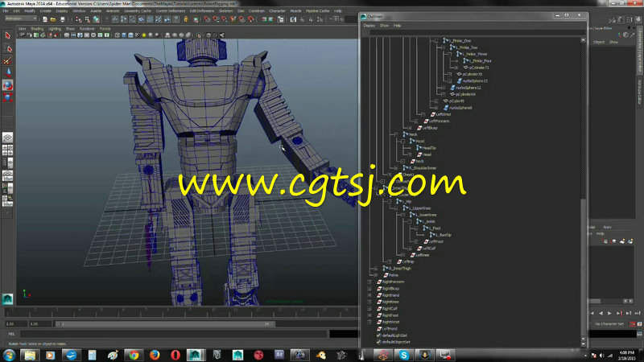This screenshot has width=644, height=362.
Task: Choose the four view panel layout
Action: 7,150
